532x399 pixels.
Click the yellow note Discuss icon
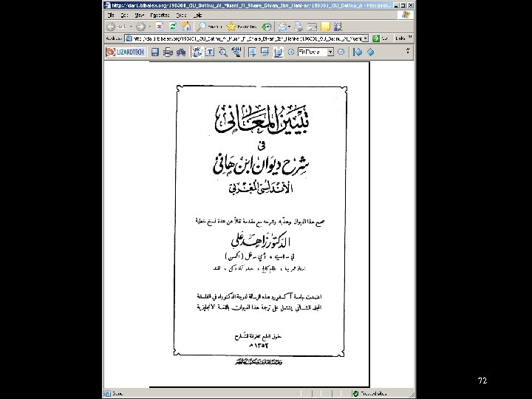click(x=325, y=27)
